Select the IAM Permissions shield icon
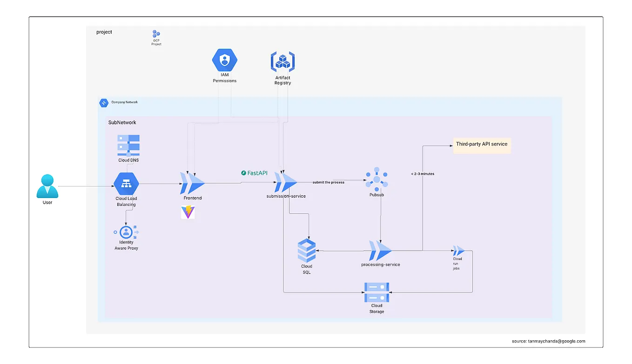This screenshot has height=364, width=632. (x=225, y=61)
